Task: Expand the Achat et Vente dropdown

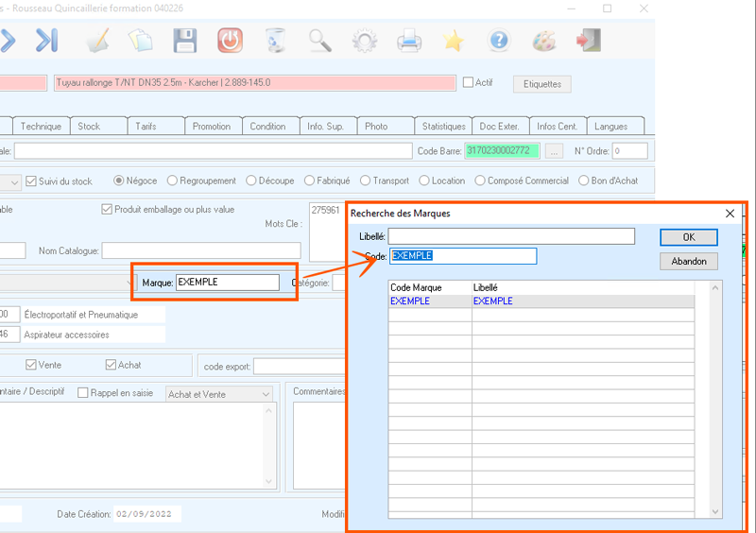Action: [x=266, y=395]
